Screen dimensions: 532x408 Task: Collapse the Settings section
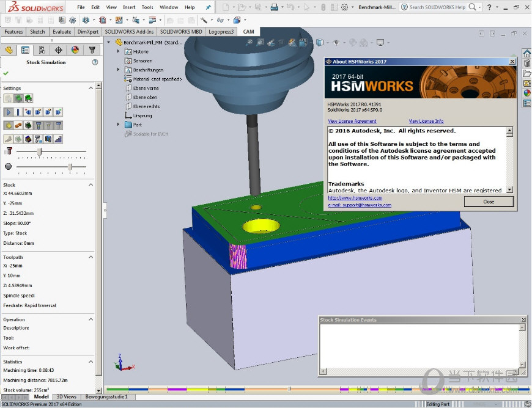coord(91,88)
